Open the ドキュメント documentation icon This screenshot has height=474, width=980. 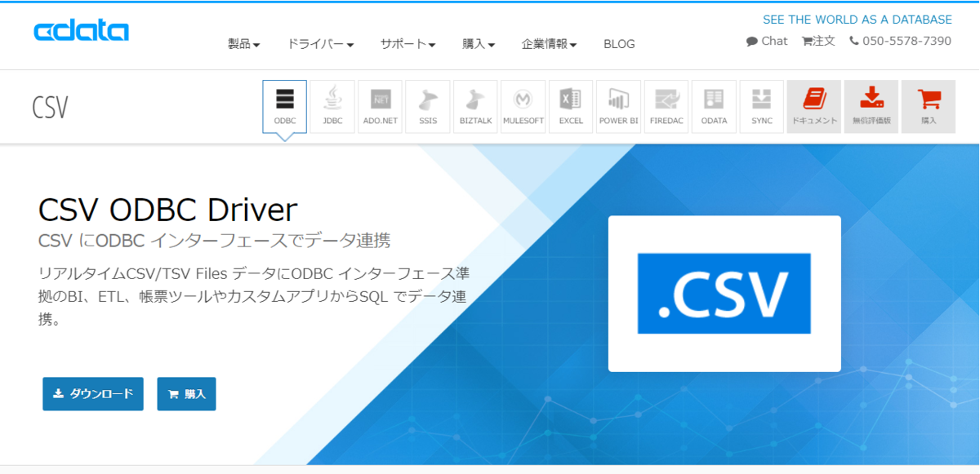click(x=814, y=106)
